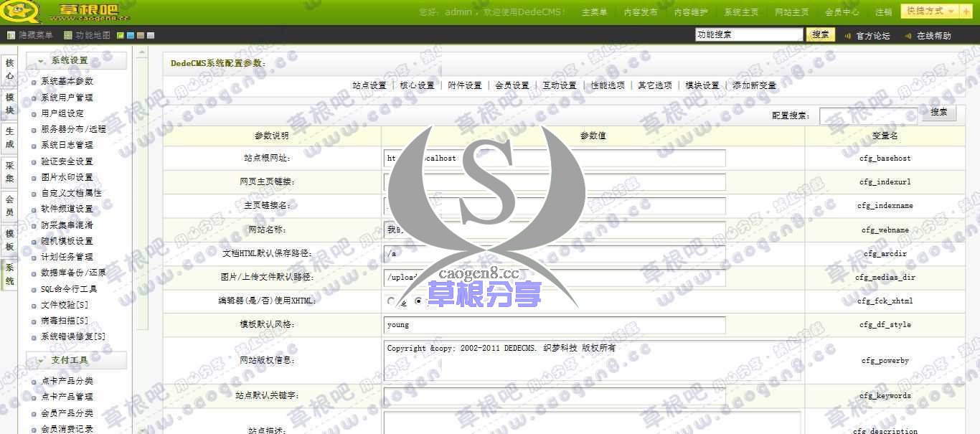Click the DedeCMS logo in the top-left corner
This screenshot has width=980, height=434.
22,11
